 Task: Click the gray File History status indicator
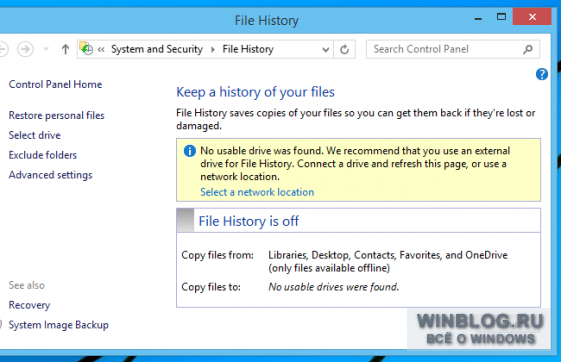[x=185, y=220]
